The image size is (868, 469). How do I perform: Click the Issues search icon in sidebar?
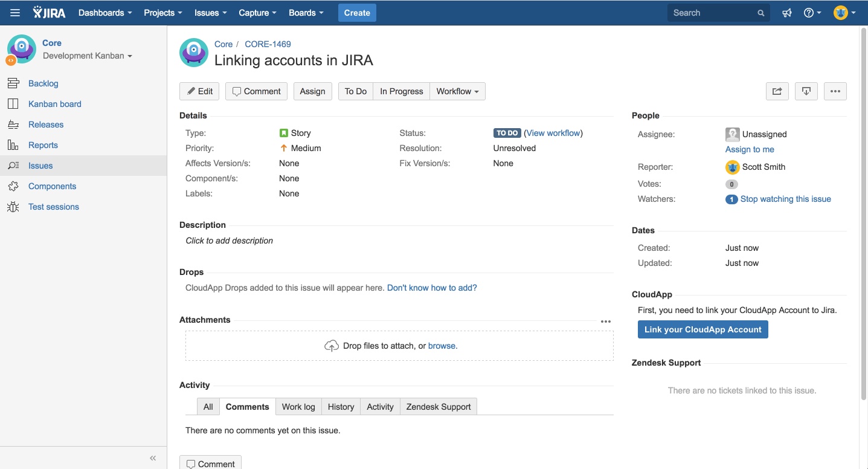[x=13, y=166]
